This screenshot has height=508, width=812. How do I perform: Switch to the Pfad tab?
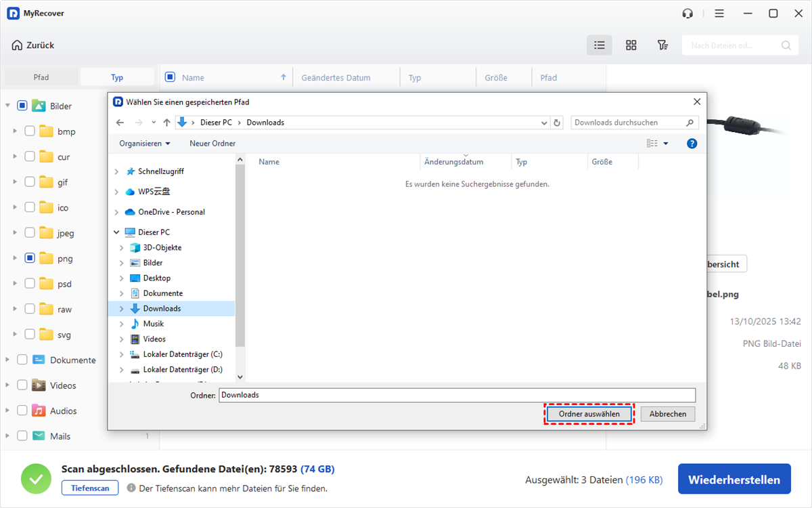point(41,77)
